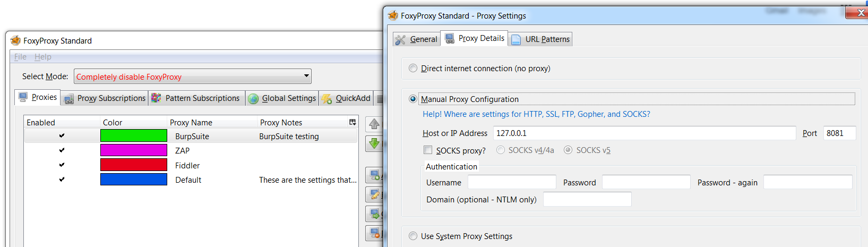Open the Help menu

[x=43, y=57]
